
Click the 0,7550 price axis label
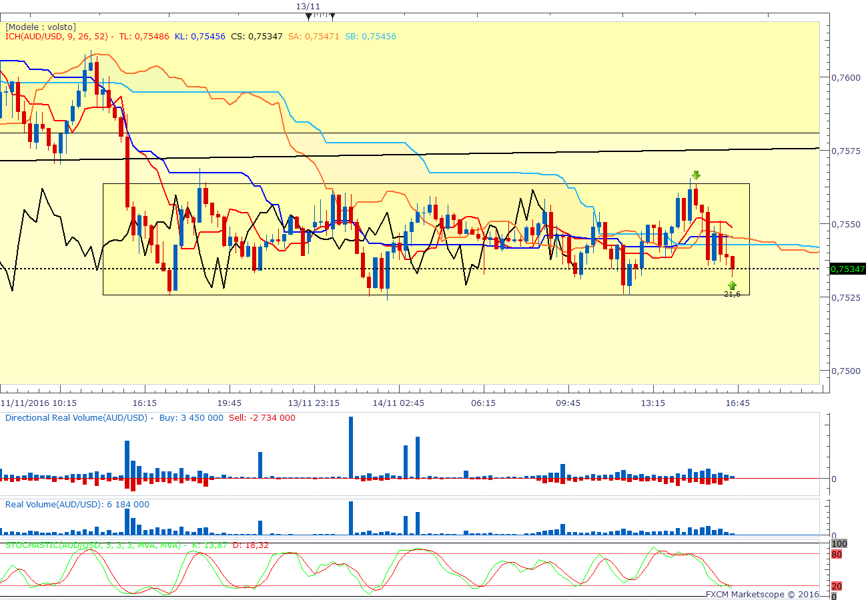[x=845, y=224]
